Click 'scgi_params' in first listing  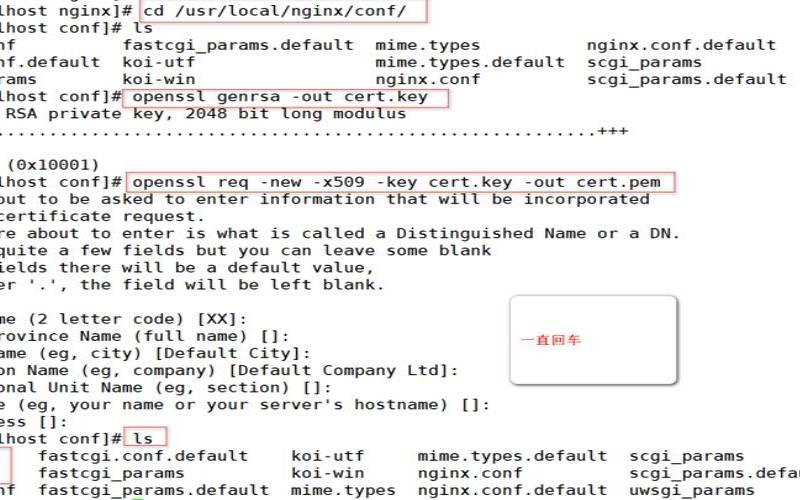pos(644,63)
